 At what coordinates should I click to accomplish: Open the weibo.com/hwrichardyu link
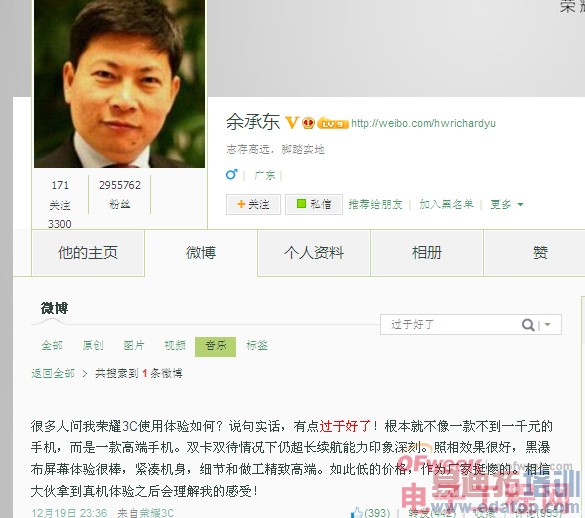point(423,124)
